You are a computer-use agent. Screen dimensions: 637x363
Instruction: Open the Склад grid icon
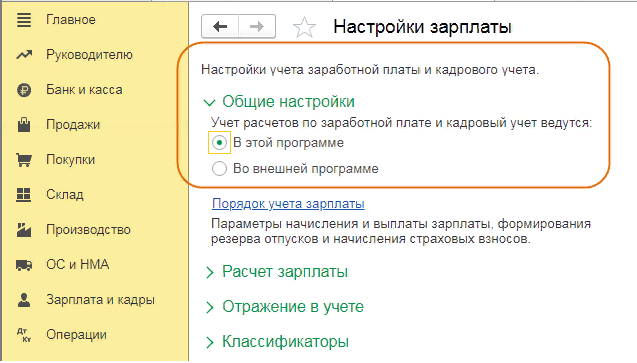(x=24, y=194)
